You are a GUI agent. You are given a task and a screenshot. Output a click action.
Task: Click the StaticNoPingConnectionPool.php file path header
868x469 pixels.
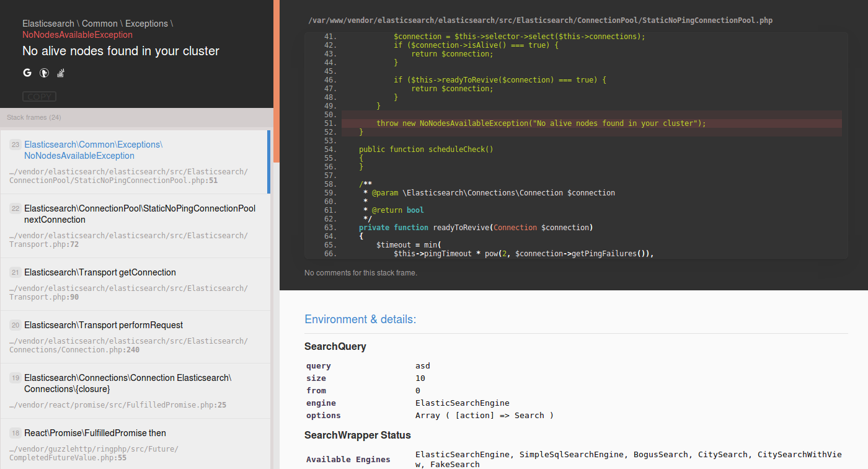tap(540, 20)
